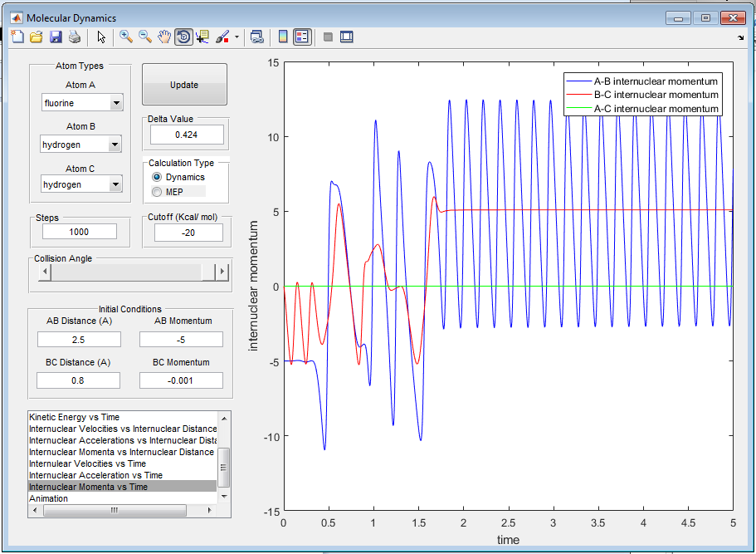756x554 pixels.
Task: Open the Atom A fluorine dropdown
Action: [x=115, y=103]
